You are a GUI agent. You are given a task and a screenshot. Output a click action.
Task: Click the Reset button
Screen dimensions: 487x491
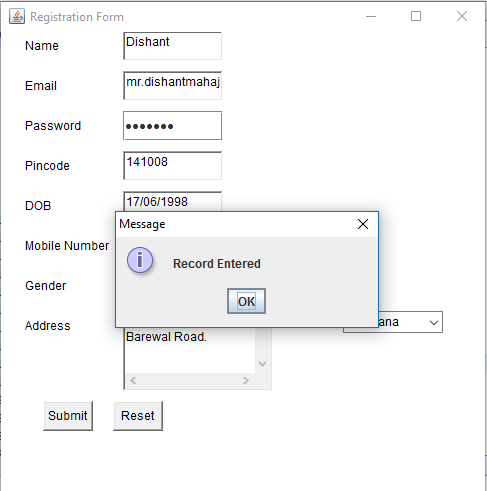(x=138, y=416)
